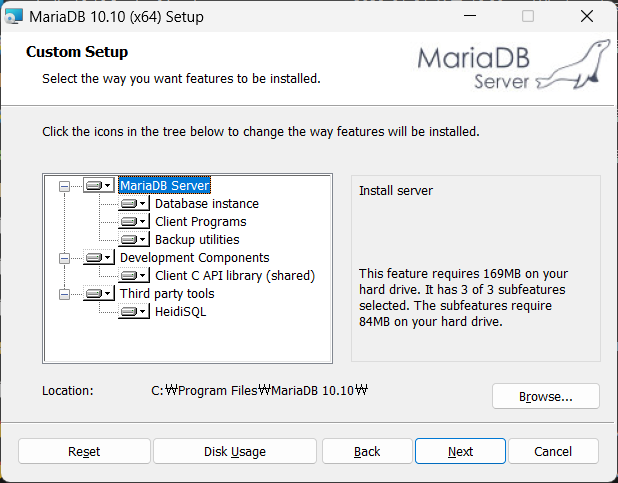Select the Client Programs tree item

tap(201, 222)
